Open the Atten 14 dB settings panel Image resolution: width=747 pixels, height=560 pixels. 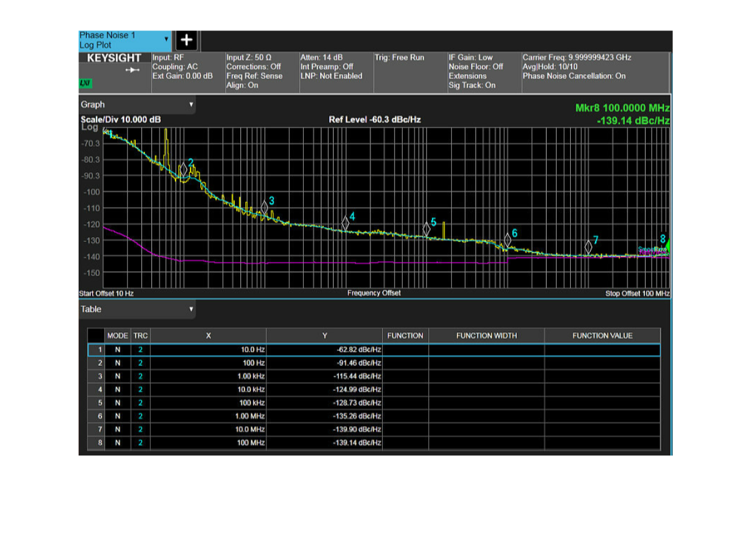pyautogui.click(x=336, y=72)
